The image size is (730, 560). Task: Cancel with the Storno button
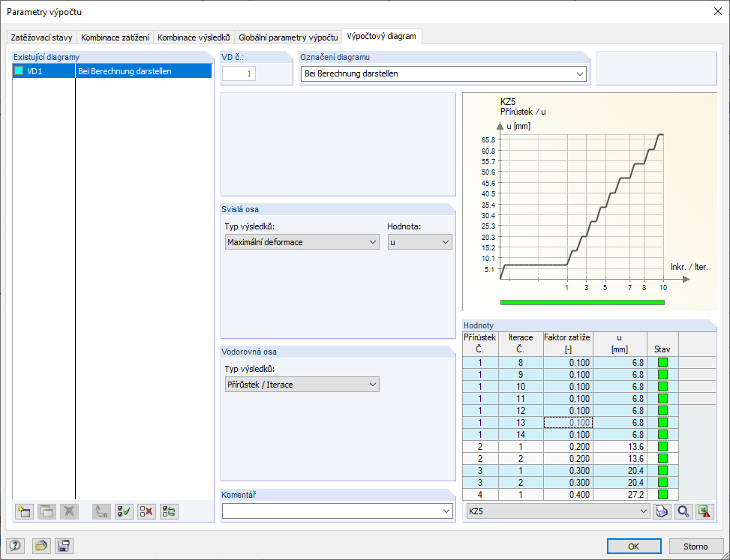click(x=695, y=546)
